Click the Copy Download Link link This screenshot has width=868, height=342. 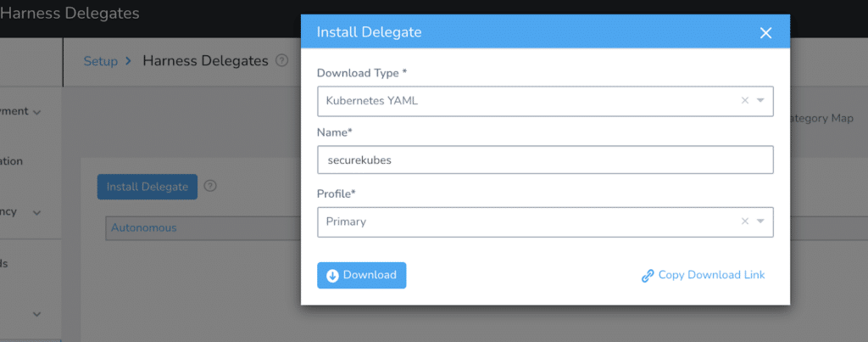(x=711, y=275)
